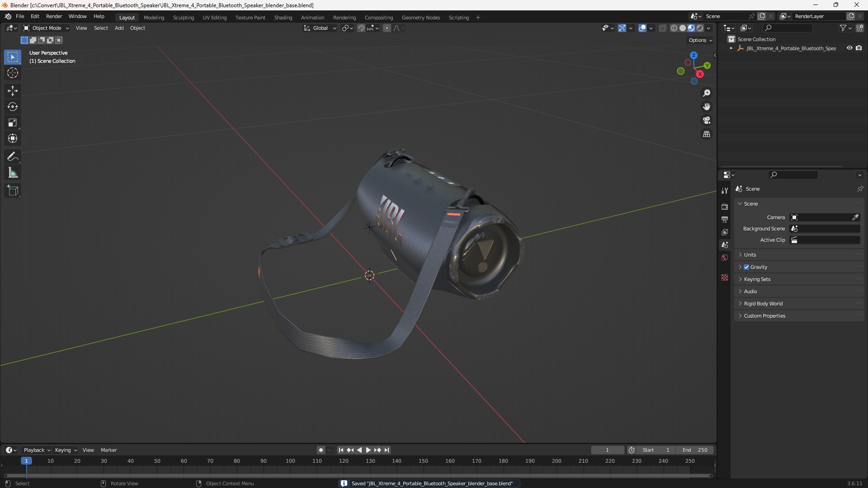Toggle X-ray mode
Viewport: 868px width, 488px height.
tap(663, 28)
